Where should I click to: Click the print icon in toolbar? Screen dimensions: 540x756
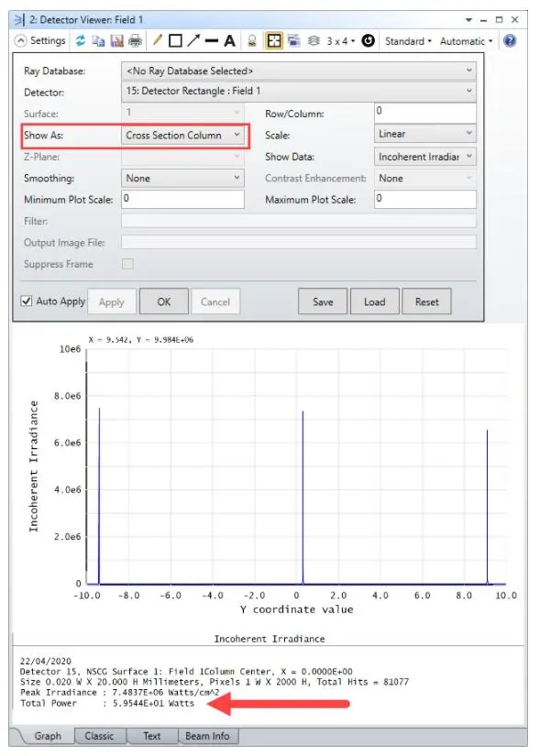135,41
